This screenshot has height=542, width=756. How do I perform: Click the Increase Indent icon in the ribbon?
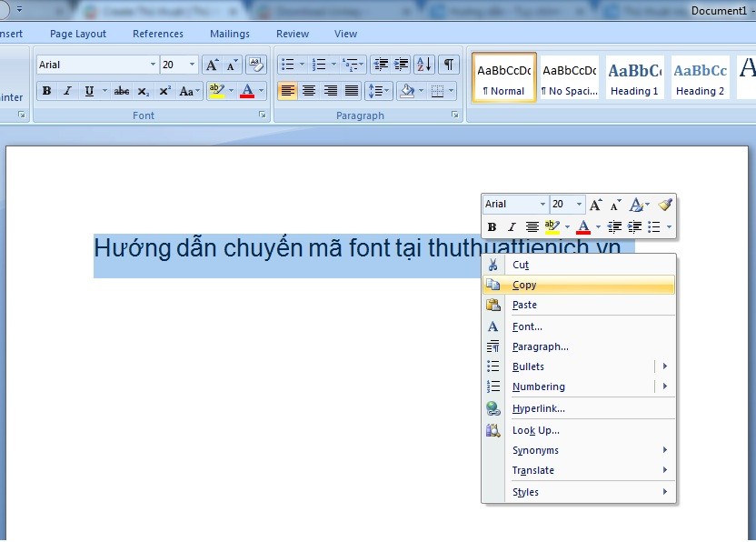(401, 65)
